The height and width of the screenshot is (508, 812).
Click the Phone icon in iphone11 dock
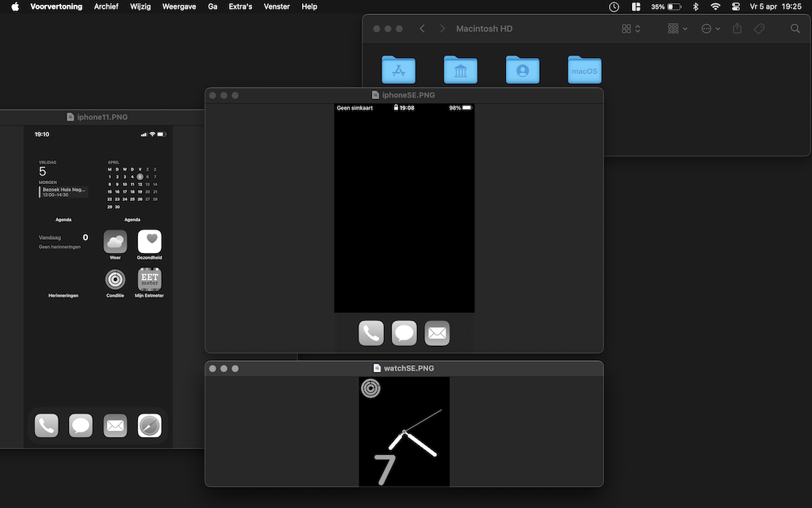click(47, 425)
